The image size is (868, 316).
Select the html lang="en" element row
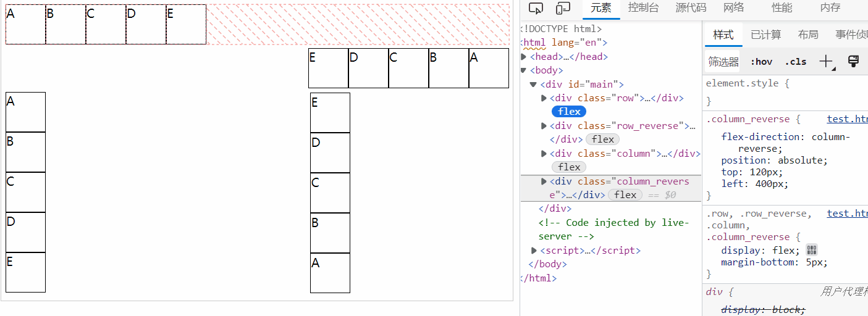pyautogui.click(x=565, y=43)
